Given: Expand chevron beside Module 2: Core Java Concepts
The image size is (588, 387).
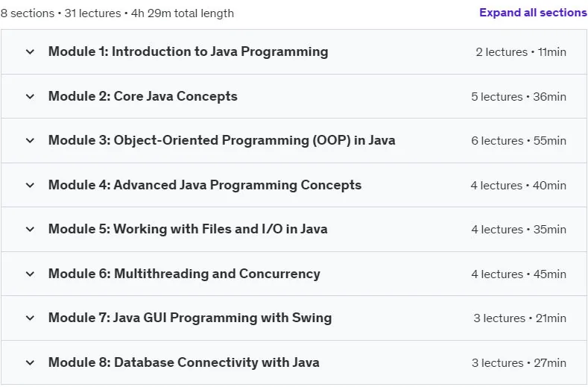Looking at the screenshot, I should tap(30, 96).
